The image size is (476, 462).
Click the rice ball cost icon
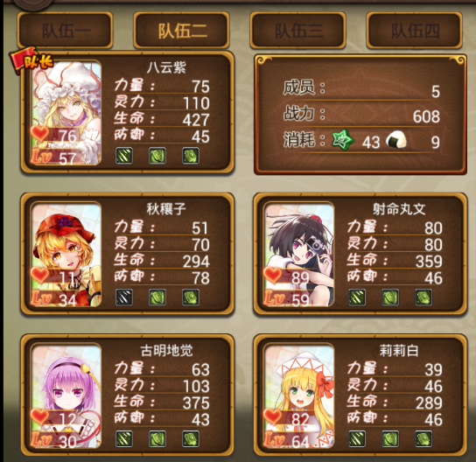[x=396, y=140]
